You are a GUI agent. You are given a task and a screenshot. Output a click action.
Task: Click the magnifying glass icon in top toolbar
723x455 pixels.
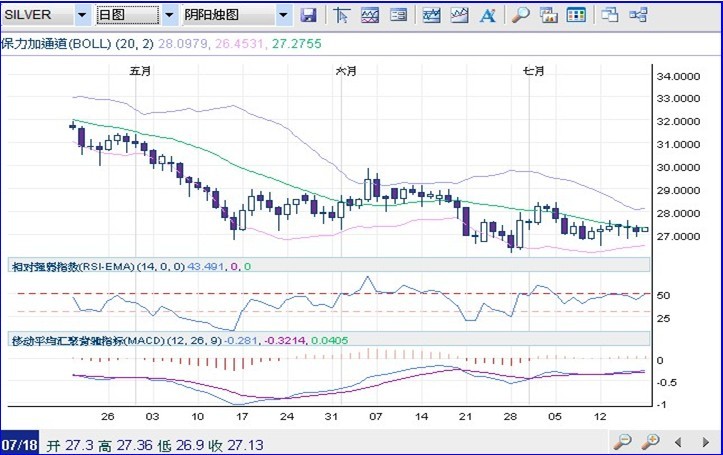coord(520,15)
